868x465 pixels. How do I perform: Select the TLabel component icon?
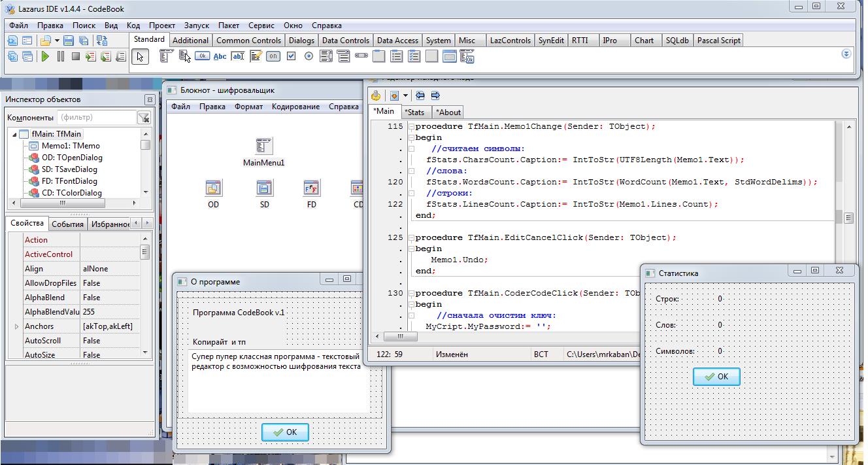click(220, 56)
